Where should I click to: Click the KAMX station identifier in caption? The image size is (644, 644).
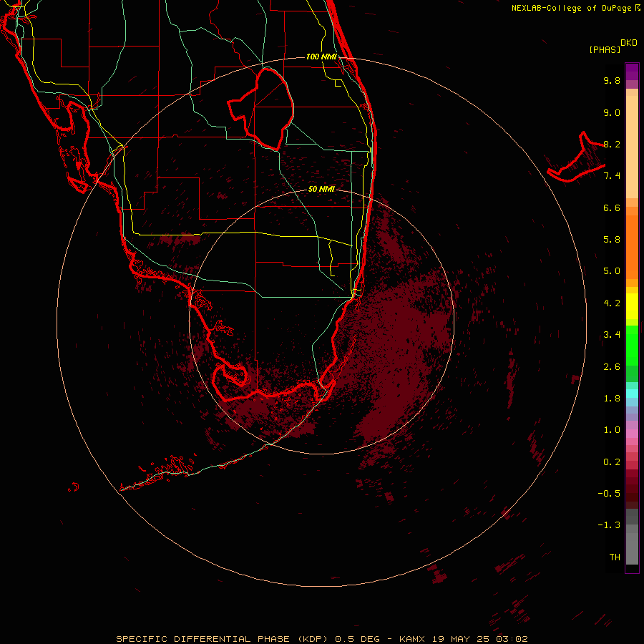coord(414,639)
